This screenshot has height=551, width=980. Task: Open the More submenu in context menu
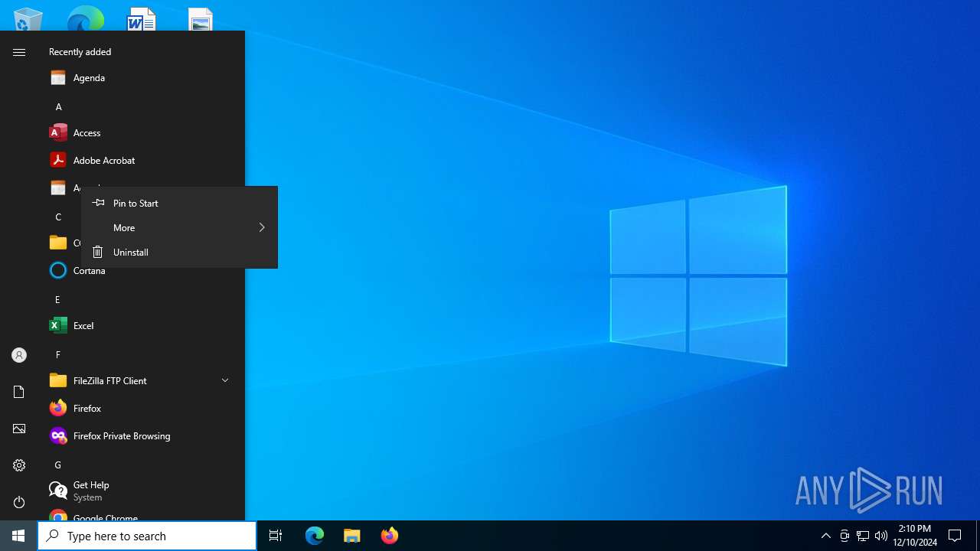179,227
